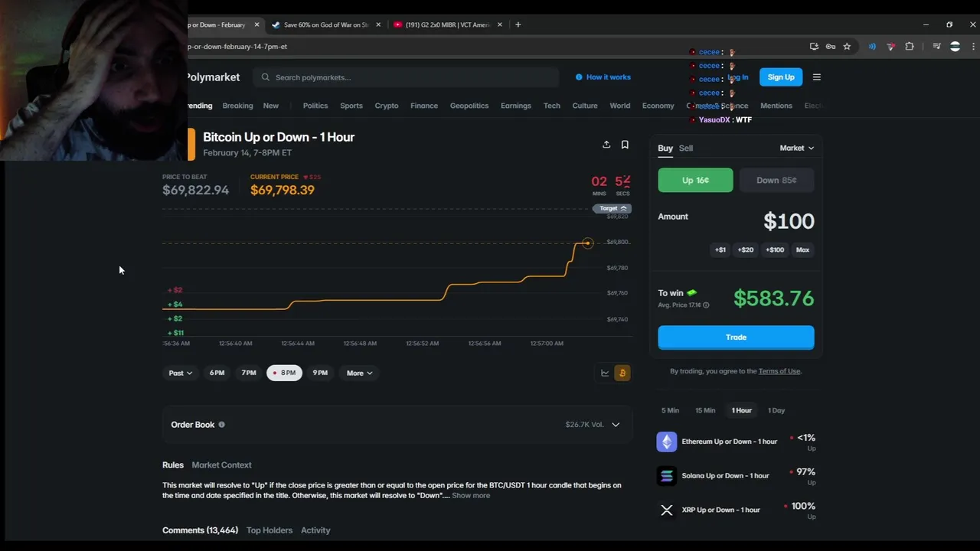980x551 pixels.
Task: Add +$20 to amount
Action: coord(746,249)
